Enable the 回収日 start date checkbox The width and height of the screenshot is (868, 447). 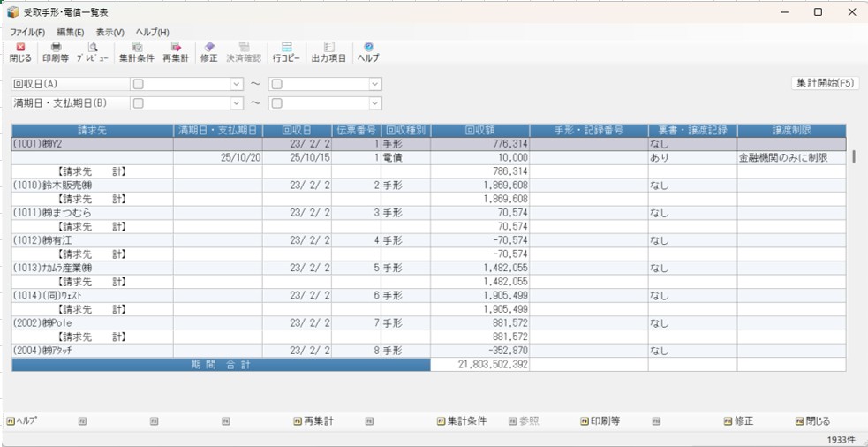pyautogui.click(x=138, y=84)
